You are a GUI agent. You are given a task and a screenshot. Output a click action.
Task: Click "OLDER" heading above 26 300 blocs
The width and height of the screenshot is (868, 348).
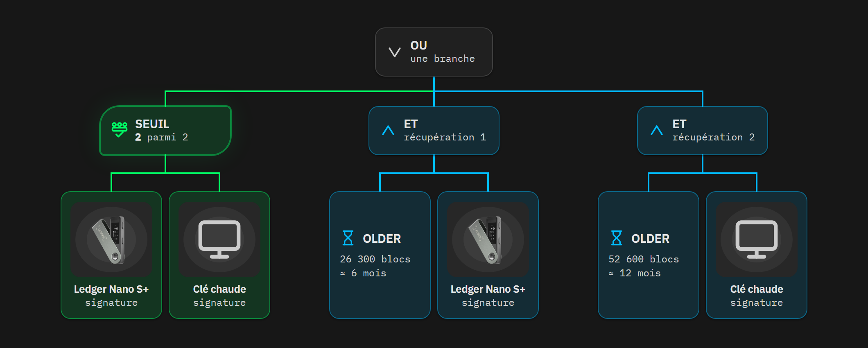click(382, 238)
